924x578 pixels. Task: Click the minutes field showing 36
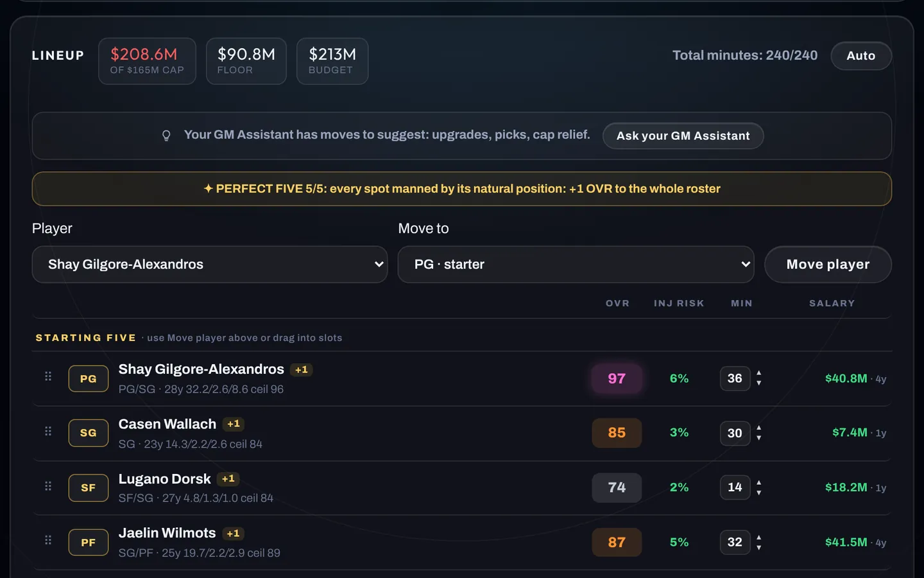735,379
